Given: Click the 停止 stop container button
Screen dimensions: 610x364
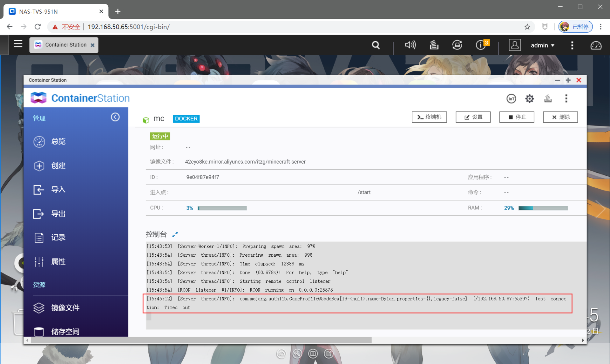Looking at the screenshot, I should point(517,117).
